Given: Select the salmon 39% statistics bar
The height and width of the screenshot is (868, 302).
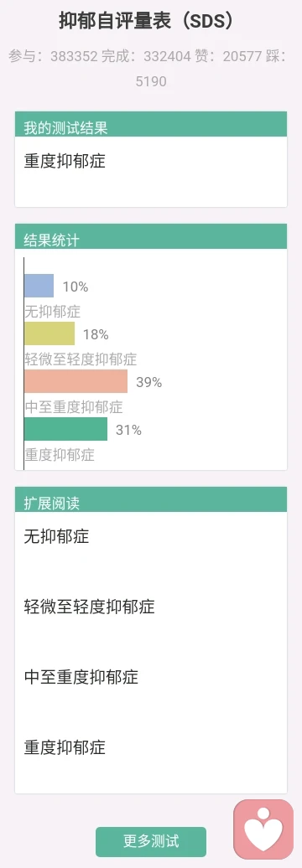Looking at the screenshot, I should pos(75,381).
